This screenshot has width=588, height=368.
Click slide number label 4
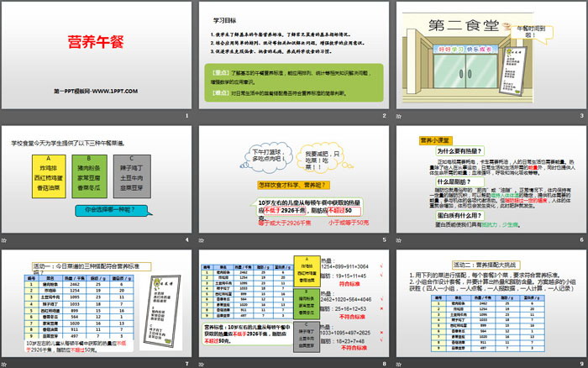click(x=186, y=239)
